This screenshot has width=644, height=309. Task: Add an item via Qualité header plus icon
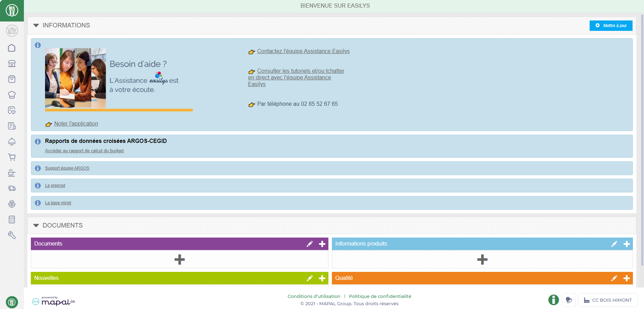tap(627, 278)
